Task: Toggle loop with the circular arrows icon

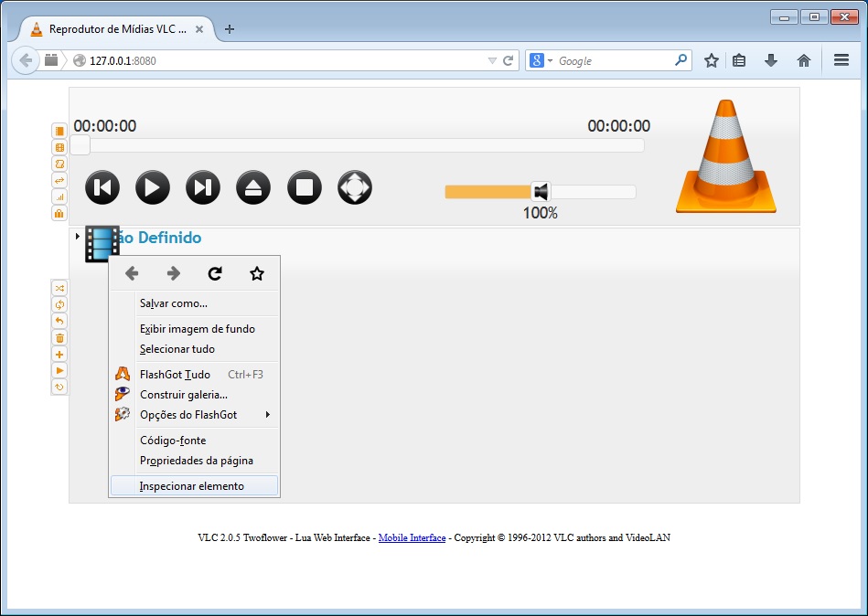Action: (59, 304)
